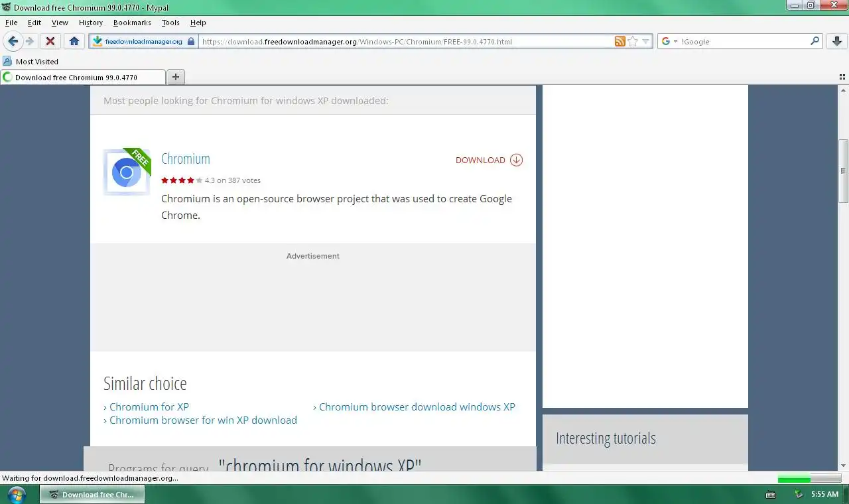Open the 'Chromium for XP' link
The width and height of the screenshot is (849, 504).
149,407
